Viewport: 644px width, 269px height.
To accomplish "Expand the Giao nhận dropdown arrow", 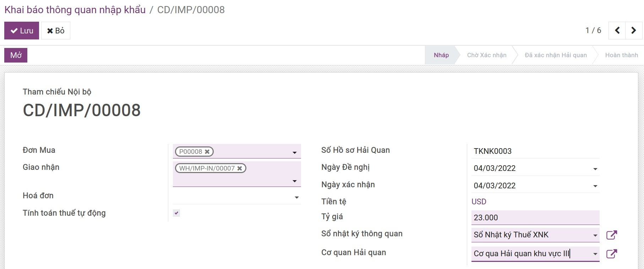I will (294, 181).
